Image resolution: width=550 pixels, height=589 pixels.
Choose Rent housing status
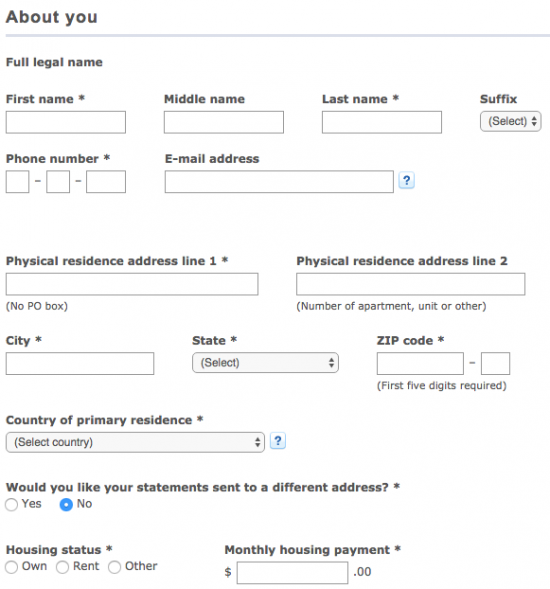tap(62, 567)
